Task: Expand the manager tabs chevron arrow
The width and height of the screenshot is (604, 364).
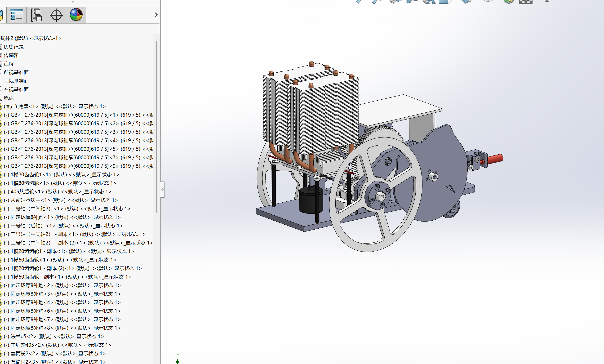Action: [156, 15]
